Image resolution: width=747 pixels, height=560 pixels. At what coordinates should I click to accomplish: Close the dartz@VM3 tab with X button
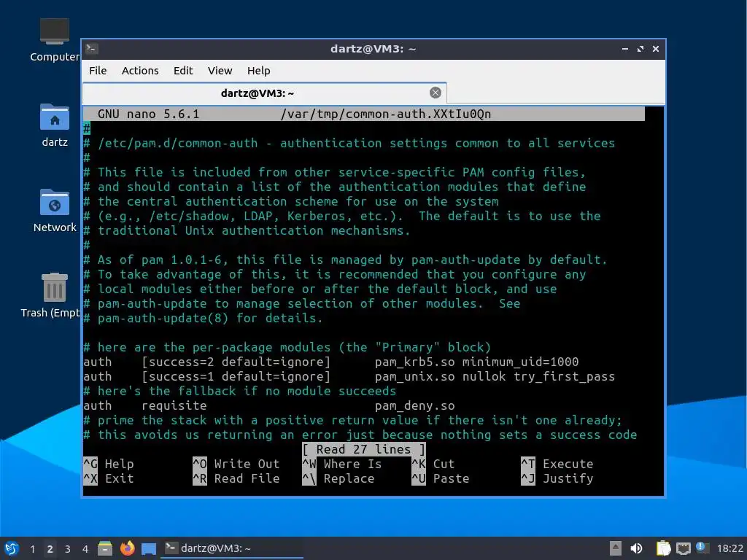pos(435,93)
